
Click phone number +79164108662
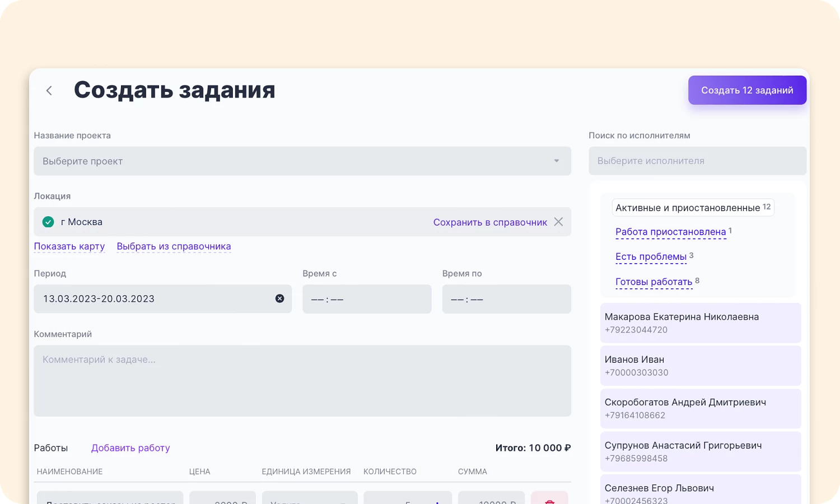pyautogui.click(x=635, y=416)
